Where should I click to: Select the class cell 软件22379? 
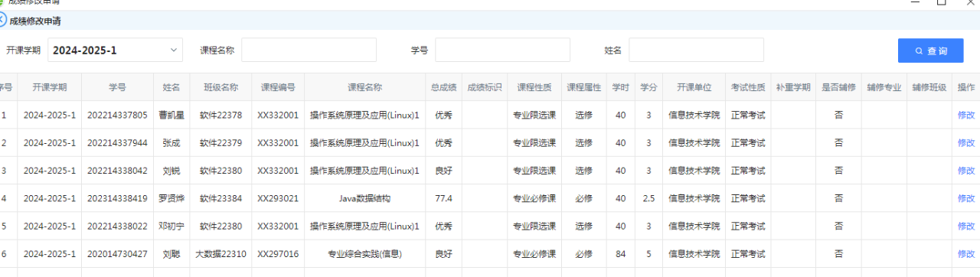(220, 143)
